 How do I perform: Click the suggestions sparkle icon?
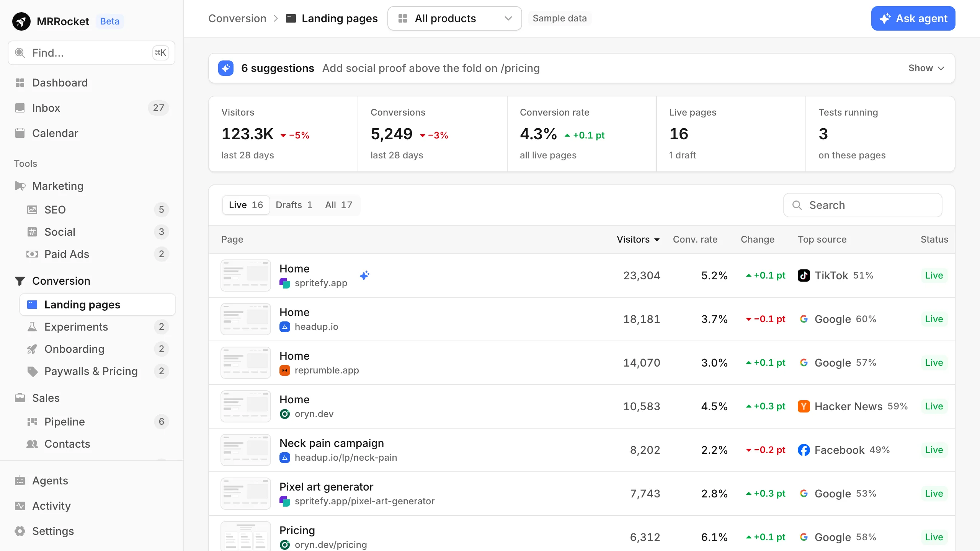pos(226,68)
